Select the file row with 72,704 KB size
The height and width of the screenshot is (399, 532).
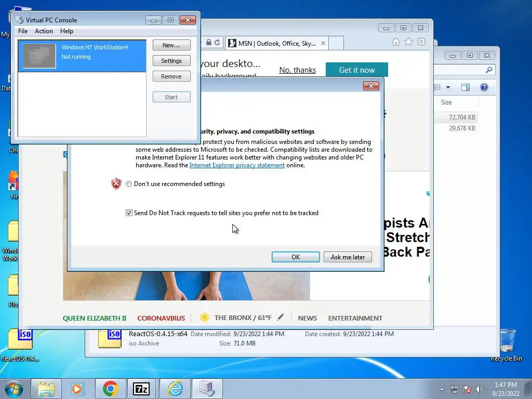point(456,117)
